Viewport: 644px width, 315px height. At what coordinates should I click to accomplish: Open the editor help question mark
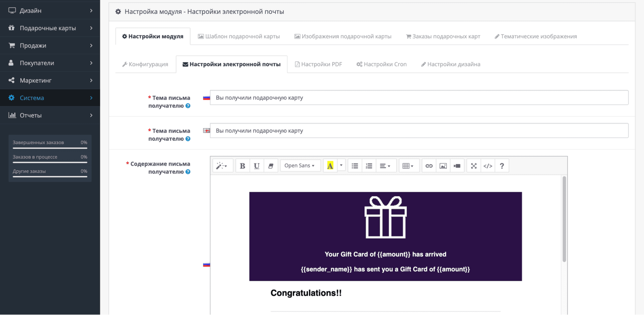point(502,166)
